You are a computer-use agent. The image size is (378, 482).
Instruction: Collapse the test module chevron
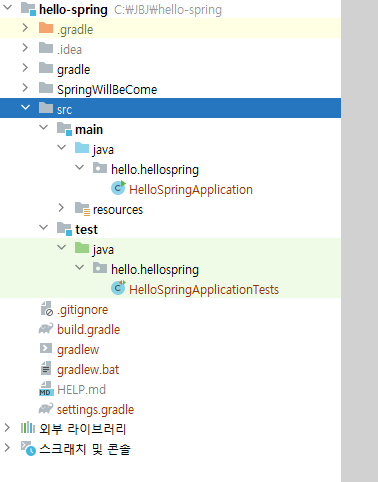pos(43,228)
